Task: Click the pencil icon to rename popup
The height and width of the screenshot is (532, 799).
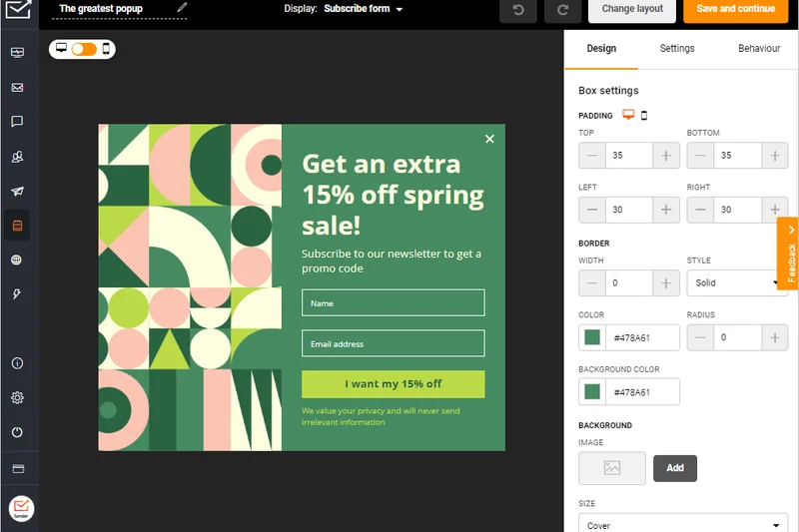Action: coord(182,8)
